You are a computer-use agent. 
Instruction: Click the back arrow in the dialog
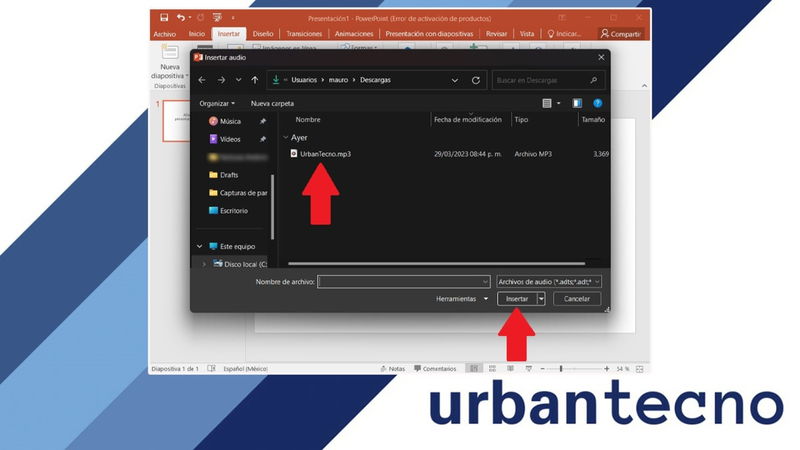click(202, 80)
